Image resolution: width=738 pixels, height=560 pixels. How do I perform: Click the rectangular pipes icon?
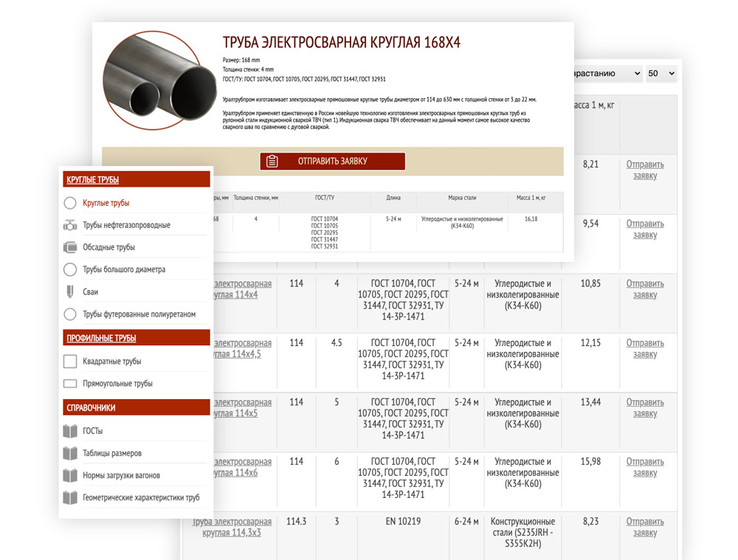70,384
